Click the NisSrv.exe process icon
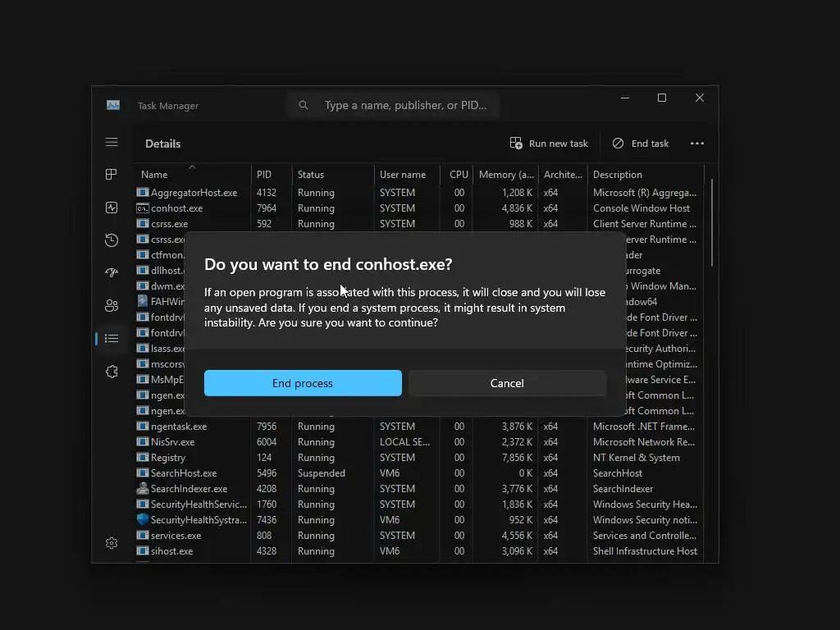 [142, 441]
